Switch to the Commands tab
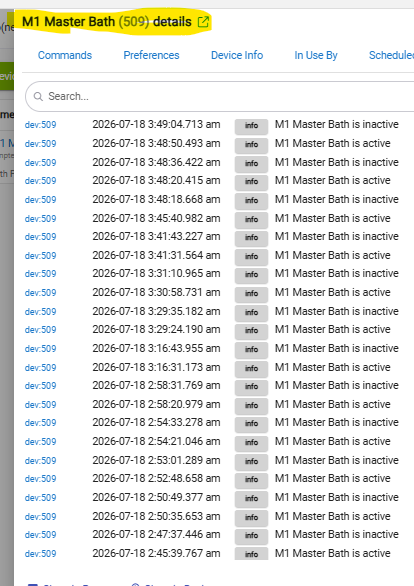The width and height of the screenshot is (414, 586). (x=65, y=55)
